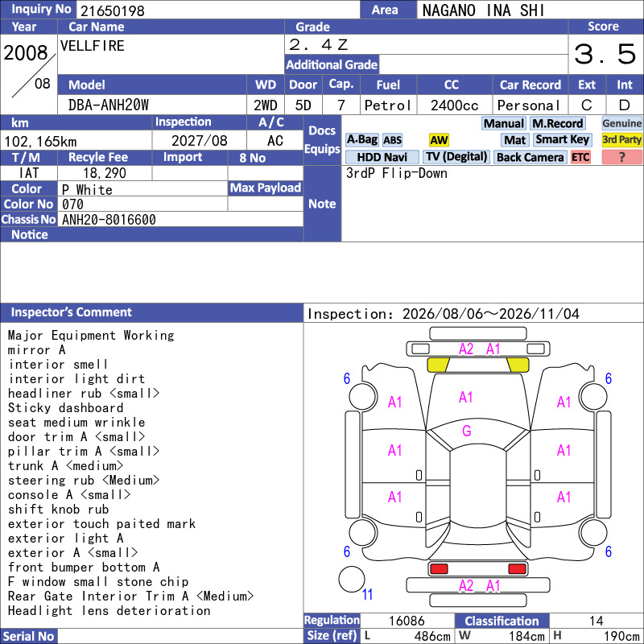This screenshot has height=644, width=644.
Task: Click the left yellow headlight on diagram
Action: point(438,365)
